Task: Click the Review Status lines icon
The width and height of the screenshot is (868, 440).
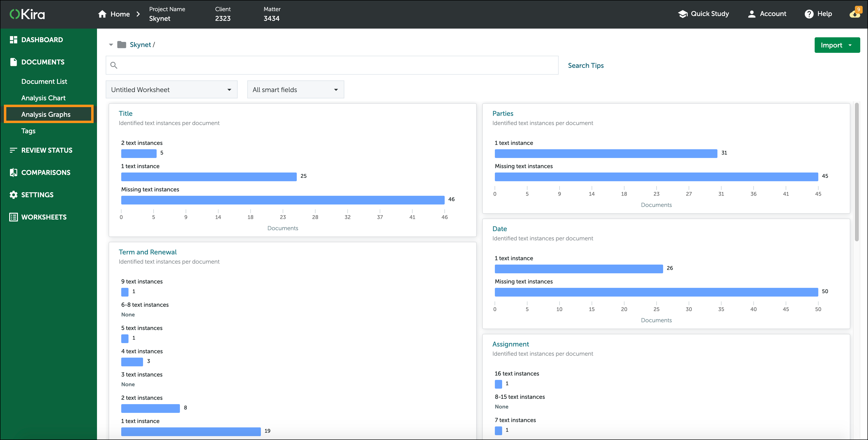Action: click(14, 150)
